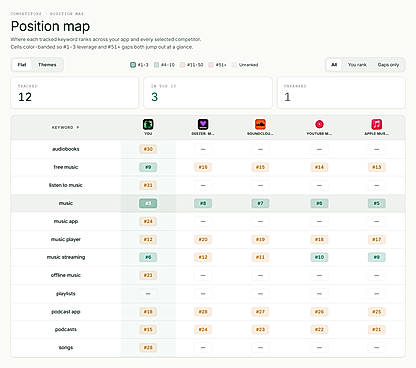
Task: Click Deezer's #28 for podcast app
Action: (203, 312)
